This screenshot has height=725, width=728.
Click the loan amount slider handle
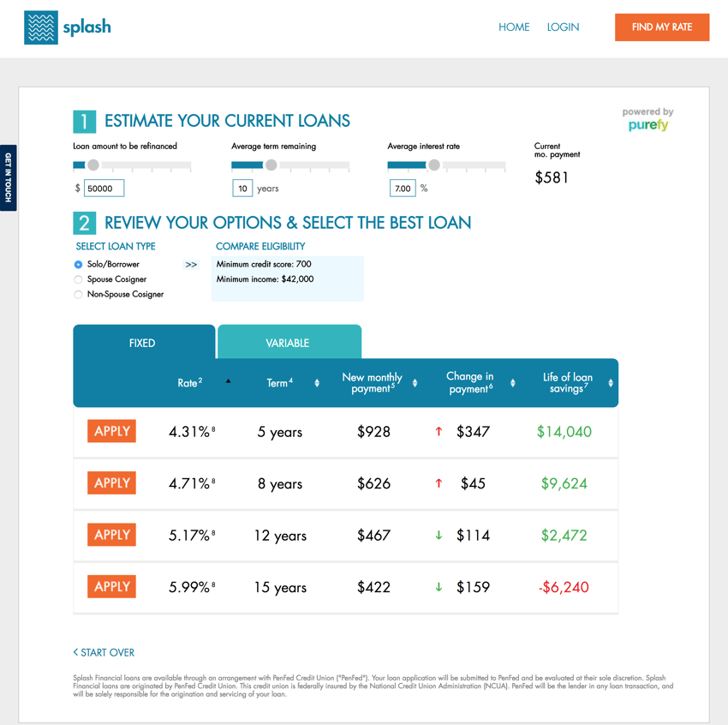[93, 165]
